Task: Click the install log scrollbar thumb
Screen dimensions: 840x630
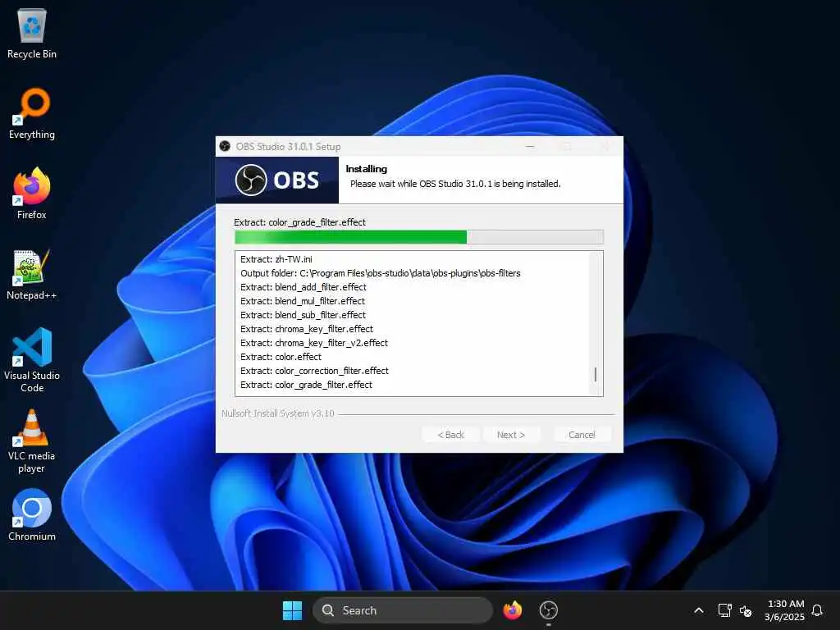Action: click(596, 374)
